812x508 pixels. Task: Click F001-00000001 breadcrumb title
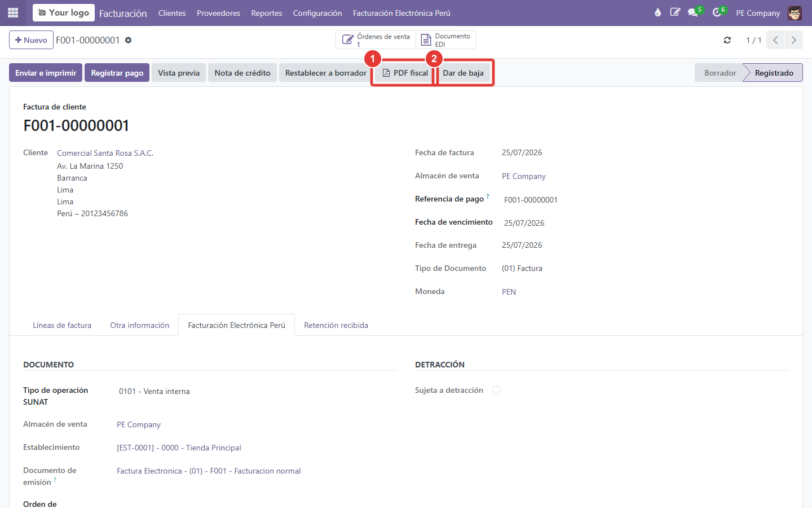88,40
